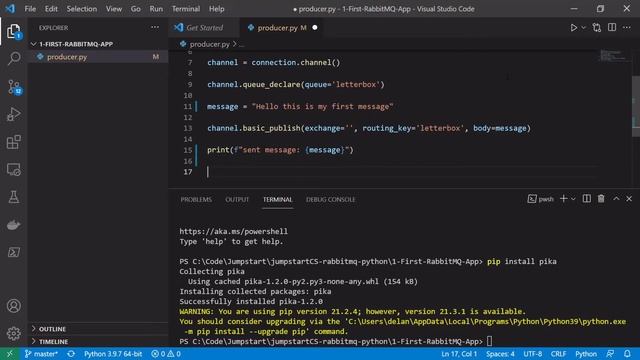This screenshot has width=640, height=360.
Task: Close the terminal panel
Action: [x=629, y=199]
